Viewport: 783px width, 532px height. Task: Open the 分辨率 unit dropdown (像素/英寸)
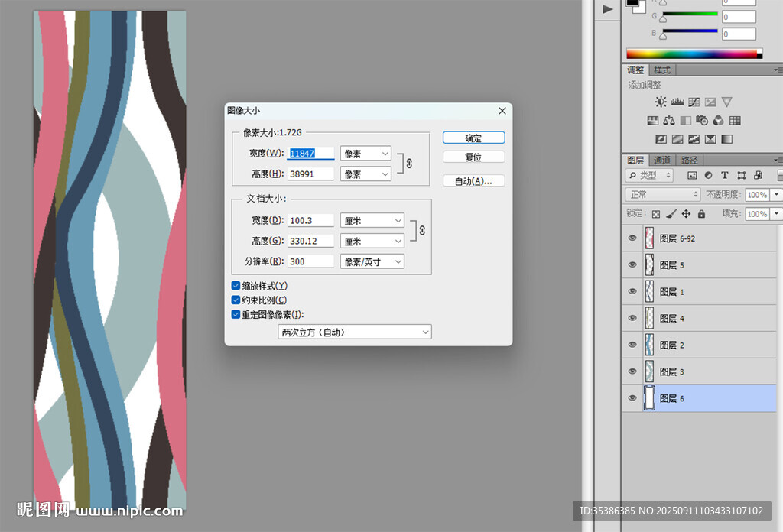pyautogui.click(x=372, y=261)
